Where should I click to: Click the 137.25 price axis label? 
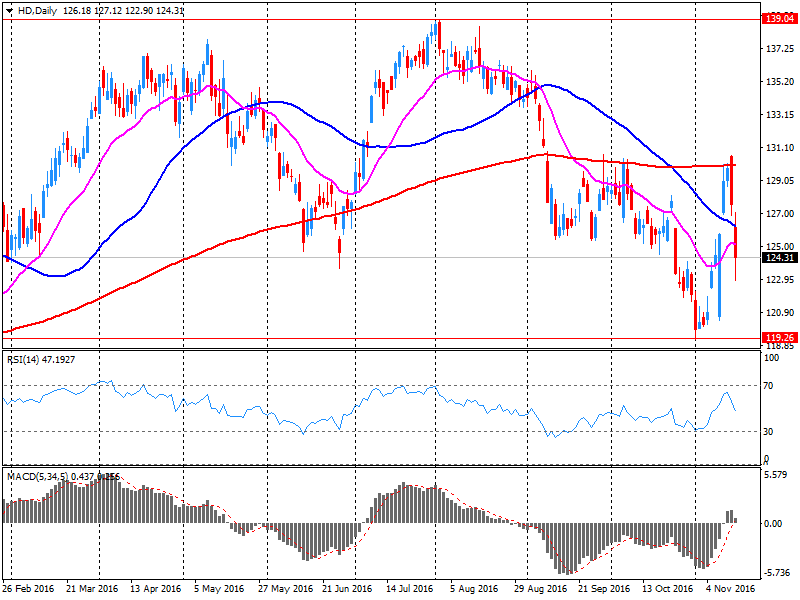[x=777, y=48]
